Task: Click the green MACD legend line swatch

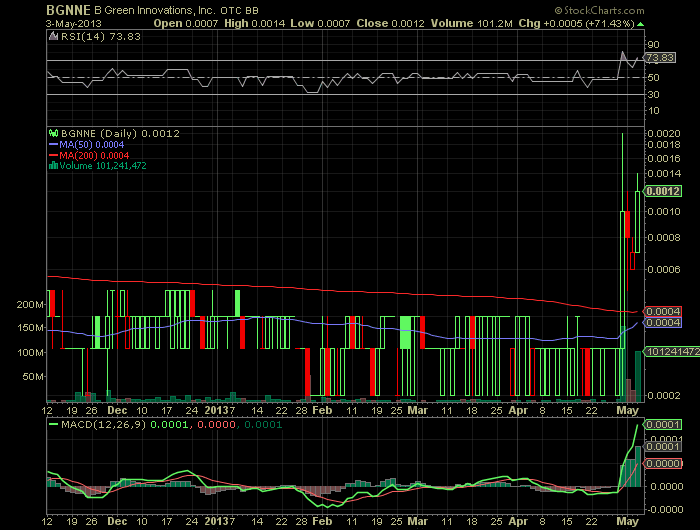Action: click(x=54, y=424)
